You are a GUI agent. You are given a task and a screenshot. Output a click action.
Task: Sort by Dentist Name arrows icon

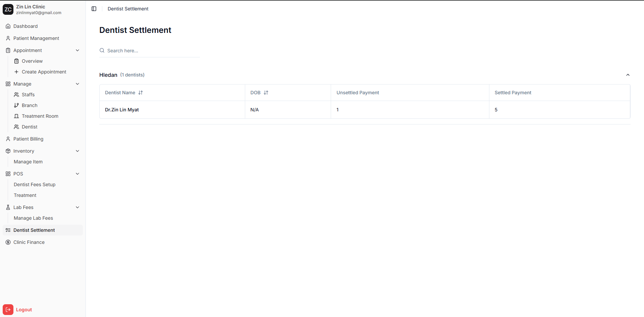141,93
